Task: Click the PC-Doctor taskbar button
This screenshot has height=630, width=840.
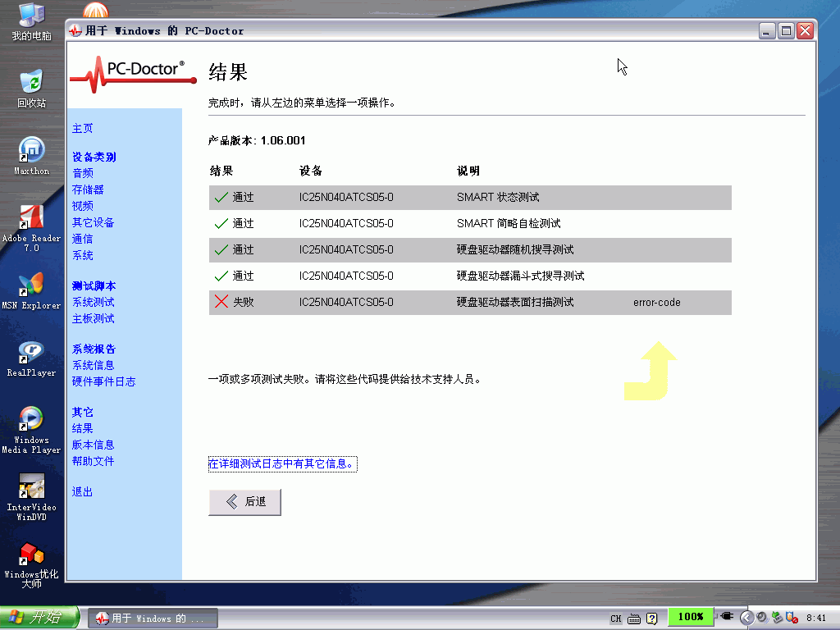Action: (x=153, y=619)
